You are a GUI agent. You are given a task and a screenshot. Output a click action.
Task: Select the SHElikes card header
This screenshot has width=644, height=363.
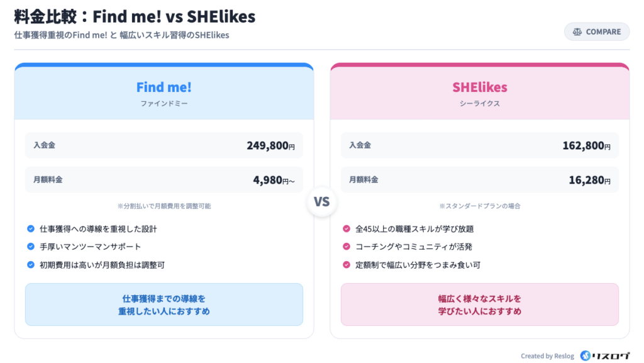point(479,92)
